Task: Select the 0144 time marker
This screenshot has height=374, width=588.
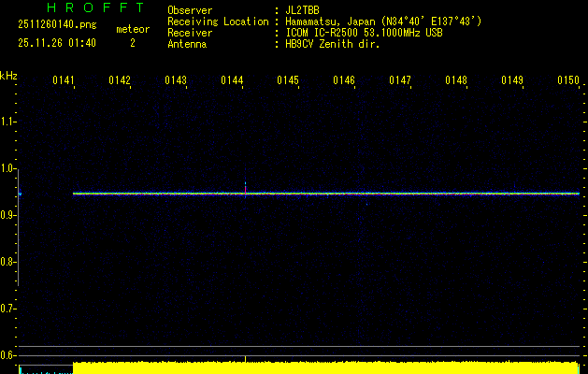Action: [x=232, y=80]
